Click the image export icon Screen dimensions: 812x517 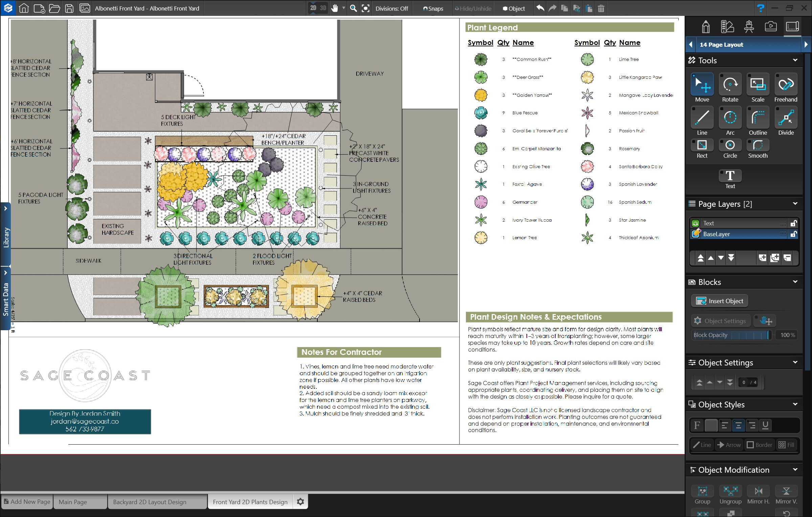tap(85, 8)
